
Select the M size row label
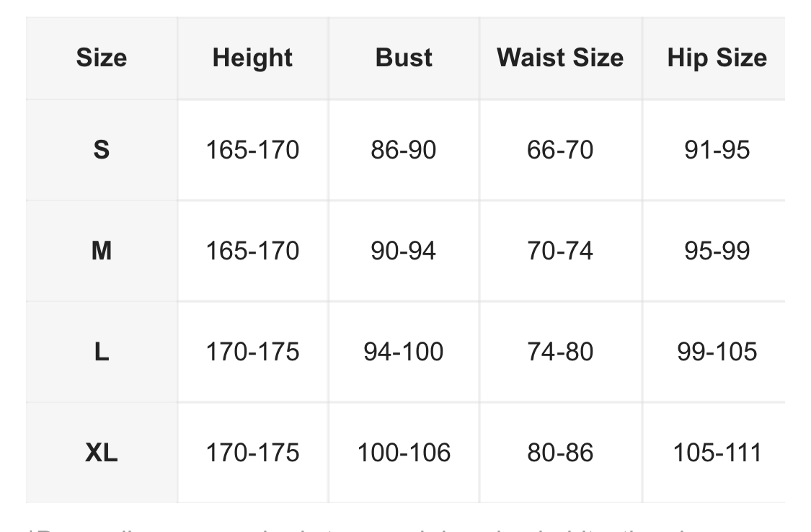[x=101, y=251]
